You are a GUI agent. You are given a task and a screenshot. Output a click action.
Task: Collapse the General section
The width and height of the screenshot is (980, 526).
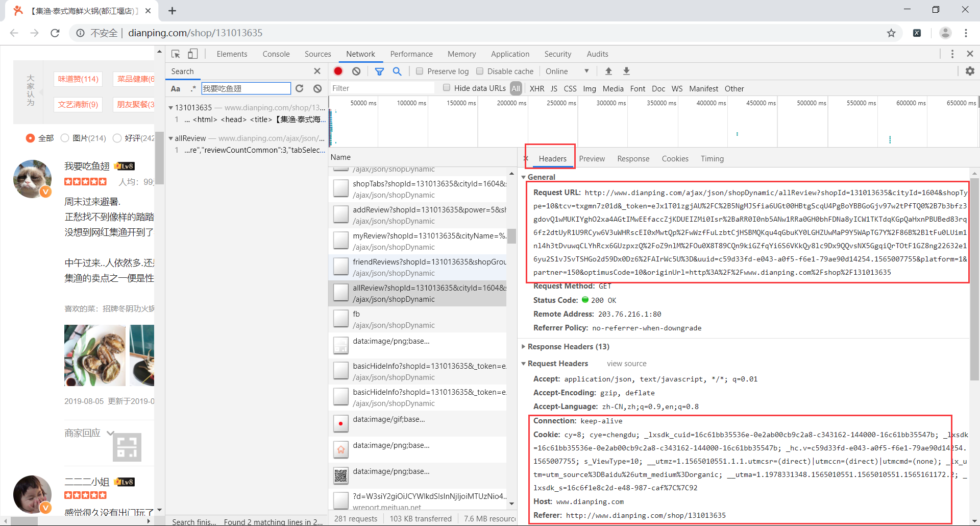point(524,177)
